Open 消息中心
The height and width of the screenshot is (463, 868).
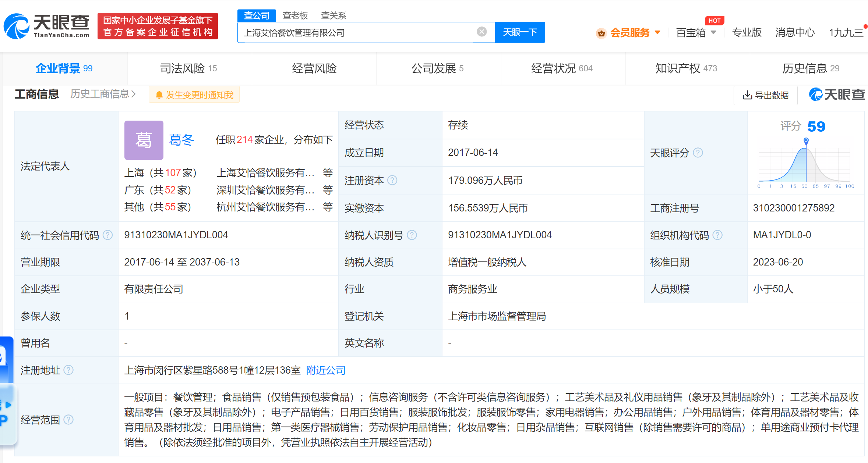pyautogui.click(x=795, y=32)
